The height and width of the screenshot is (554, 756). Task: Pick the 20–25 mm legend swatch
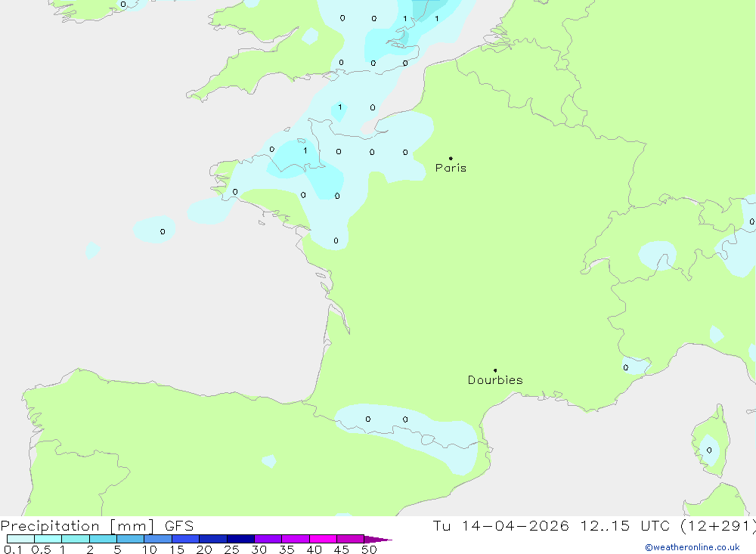coord(213,539)
